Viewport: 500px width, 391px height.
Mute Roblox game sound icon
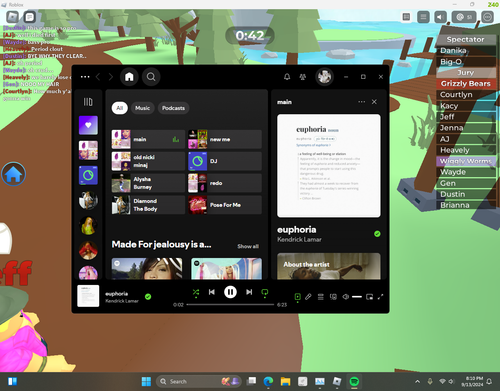pyautogui.click(x=440, y=17)
